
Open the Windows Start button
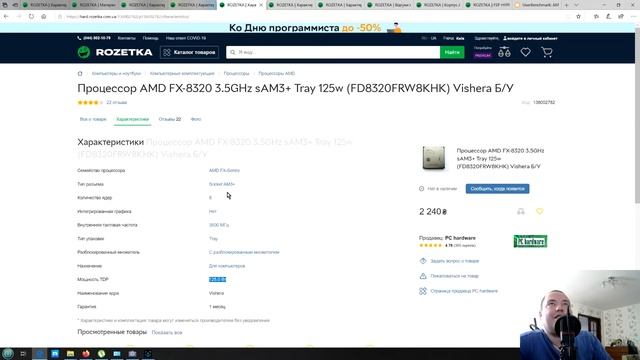point(8,353)
